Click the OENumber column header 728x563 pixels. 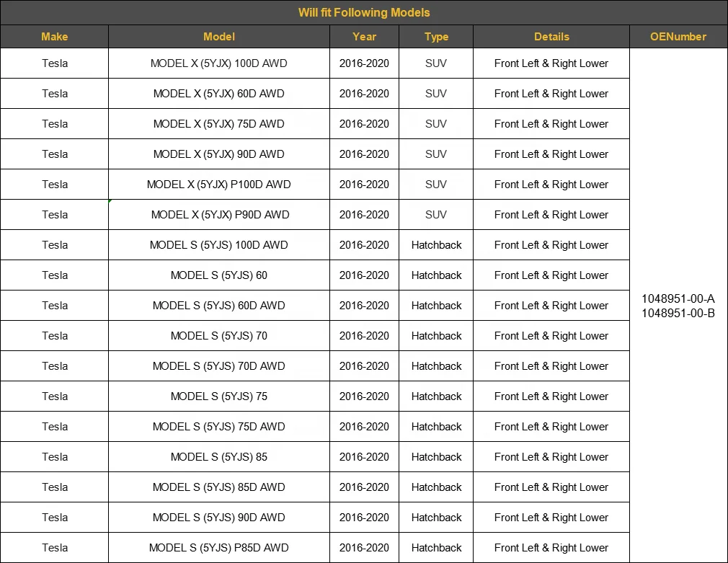[678, 37]
